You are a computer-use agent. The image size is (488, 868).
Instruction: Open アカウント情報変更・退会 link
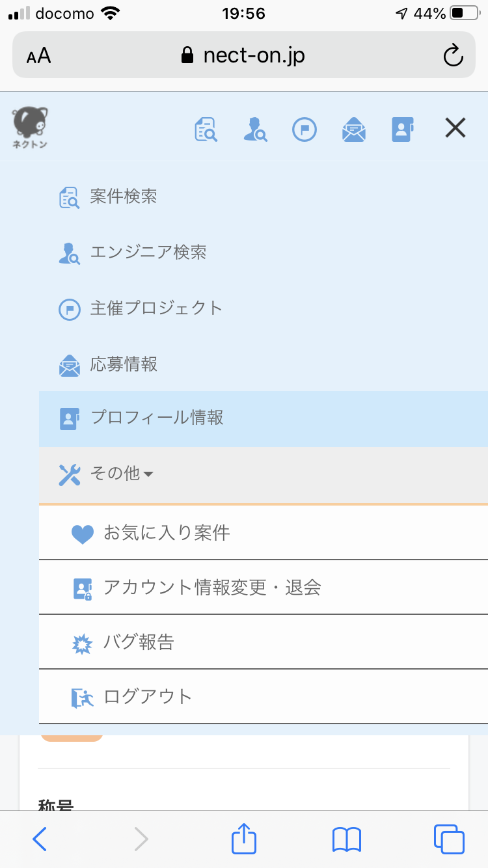point(264,588)
